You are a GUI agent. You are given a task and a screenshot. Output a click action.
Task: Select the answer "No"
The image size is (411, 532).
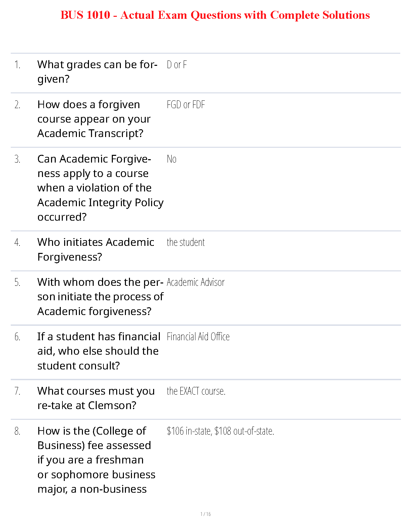point(172,159)
